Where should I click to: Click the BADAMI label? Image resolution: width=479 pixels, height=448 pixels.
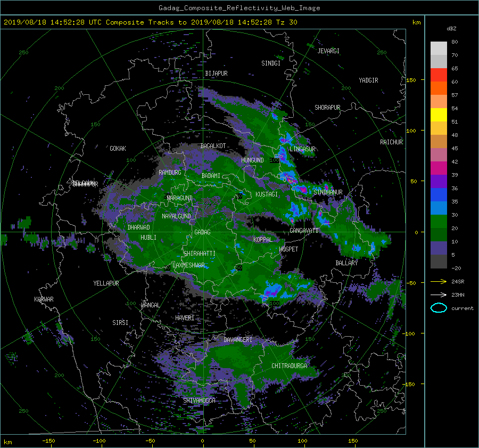point(211,176)
